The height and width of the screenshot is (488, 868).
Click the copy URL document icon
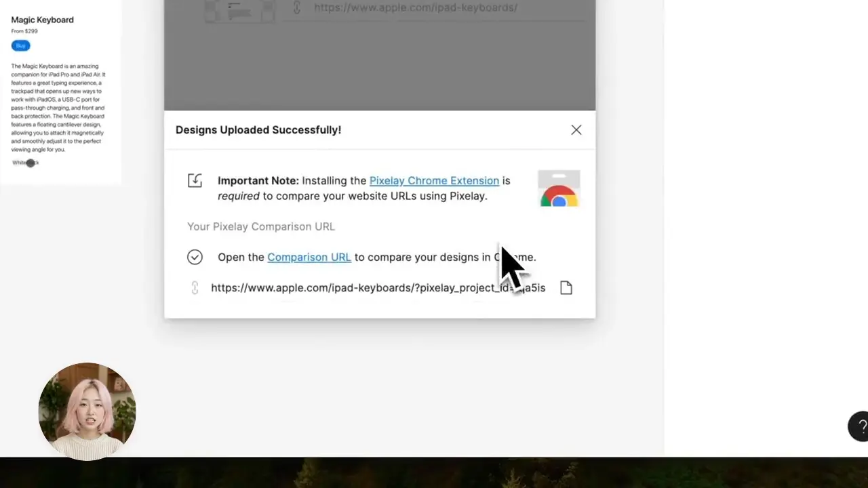(566, 288)
